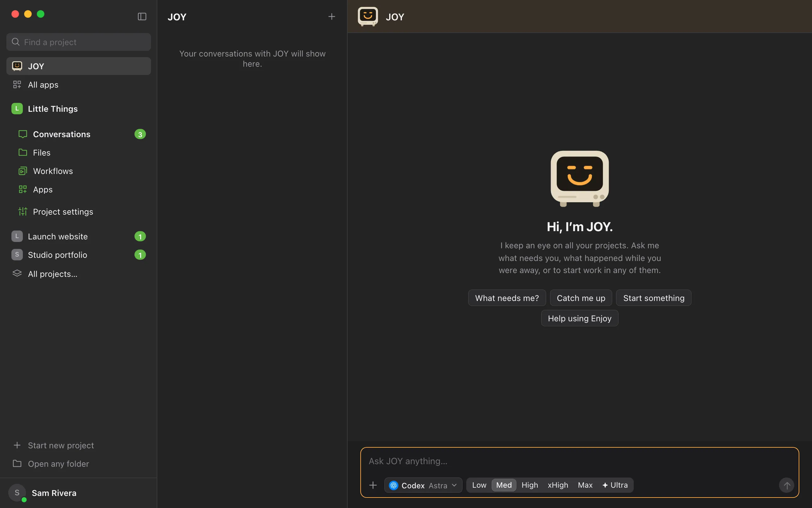Click the Start something suggestion

(653, 298)
